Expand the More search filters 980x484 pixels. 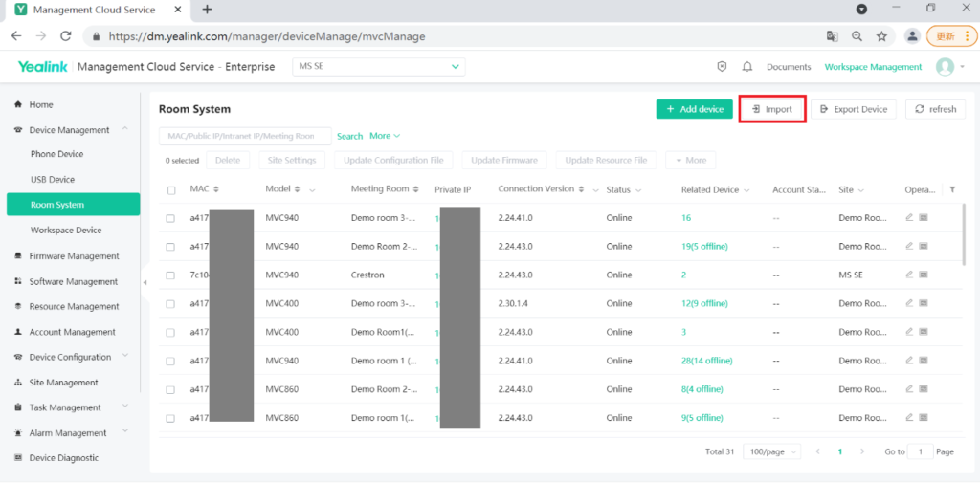point(385,136)
